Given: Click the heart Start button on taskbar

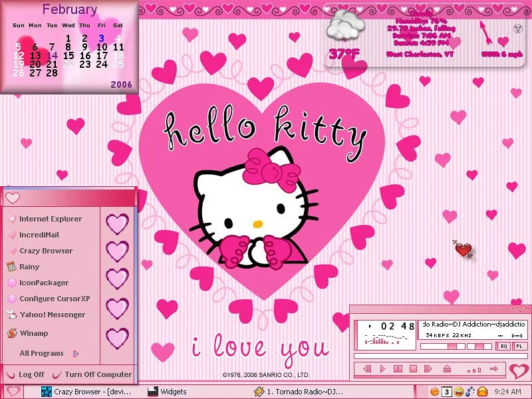Looking at the screenshot, I should pos(12,392).
